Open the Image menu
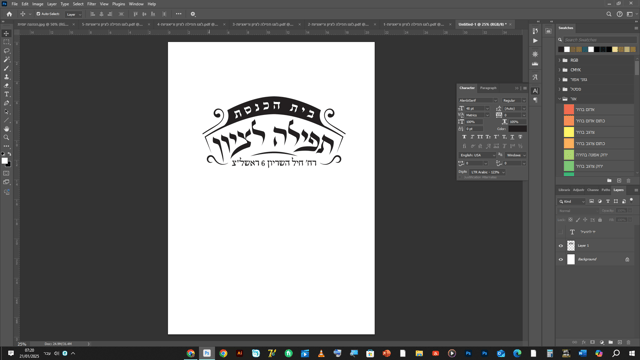Screen dimensions: 640x360 [x=38, y=4]
